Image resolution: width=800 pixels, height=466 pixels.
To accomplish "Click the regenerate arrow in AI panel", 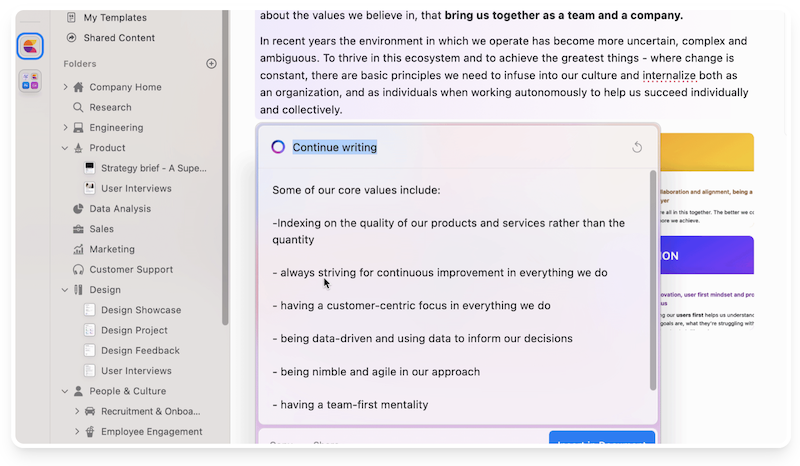I will [637, 148].
